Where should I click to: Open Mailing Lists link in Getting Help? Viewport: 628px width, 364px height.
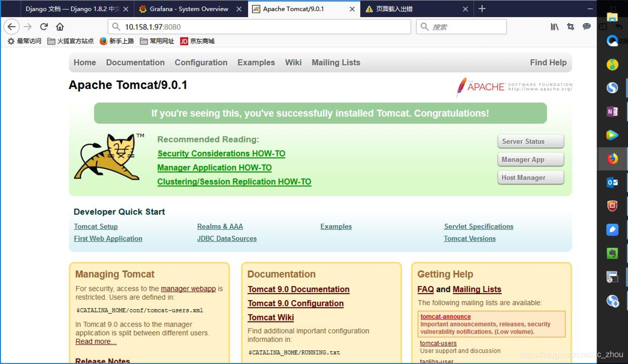click(x=477, y=289)
